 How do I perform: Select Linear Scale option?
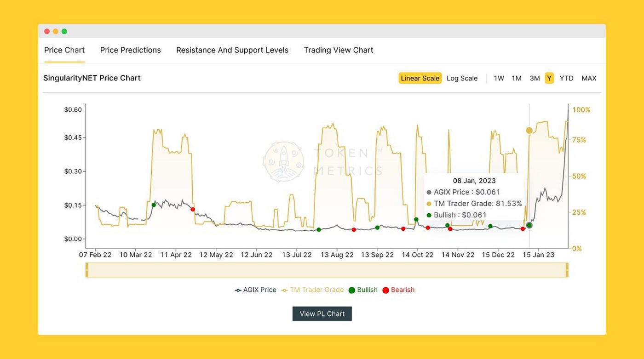(x=420, y=78)
